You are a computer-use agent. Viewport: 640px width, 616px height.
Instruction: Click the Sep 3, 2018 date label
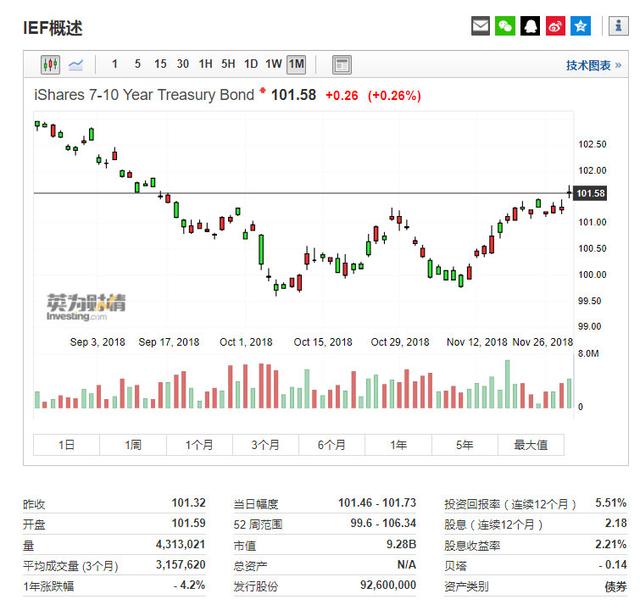[x=97, y=342]
